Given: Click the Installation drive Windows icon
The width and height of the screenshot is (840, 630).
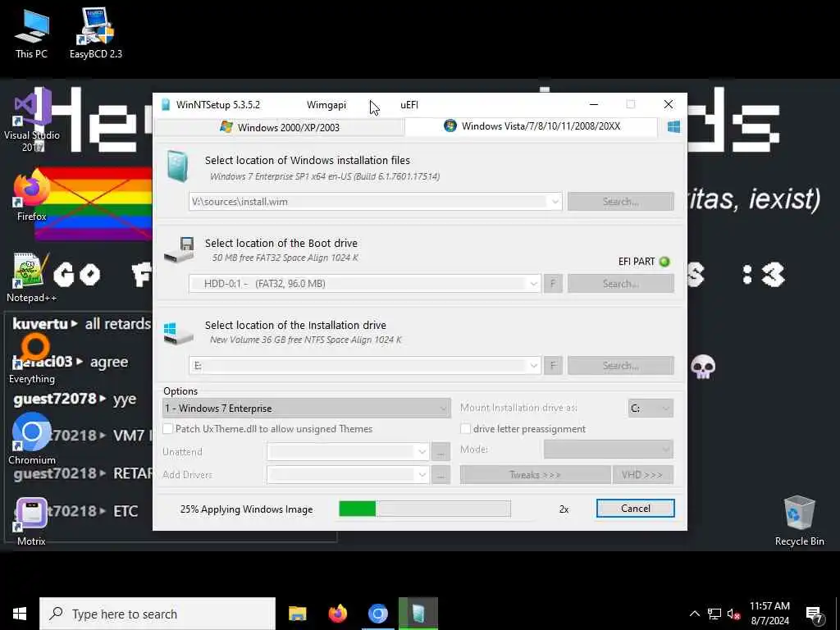Looking at the screenshot, I should click(x=178, y=333).
